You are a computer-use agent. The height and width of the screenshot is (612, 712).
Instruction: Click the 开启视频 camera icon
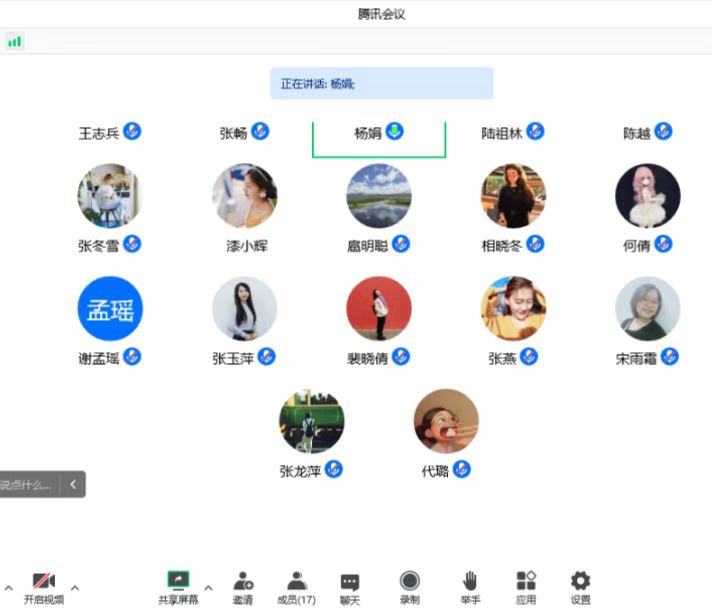[43, 581]
